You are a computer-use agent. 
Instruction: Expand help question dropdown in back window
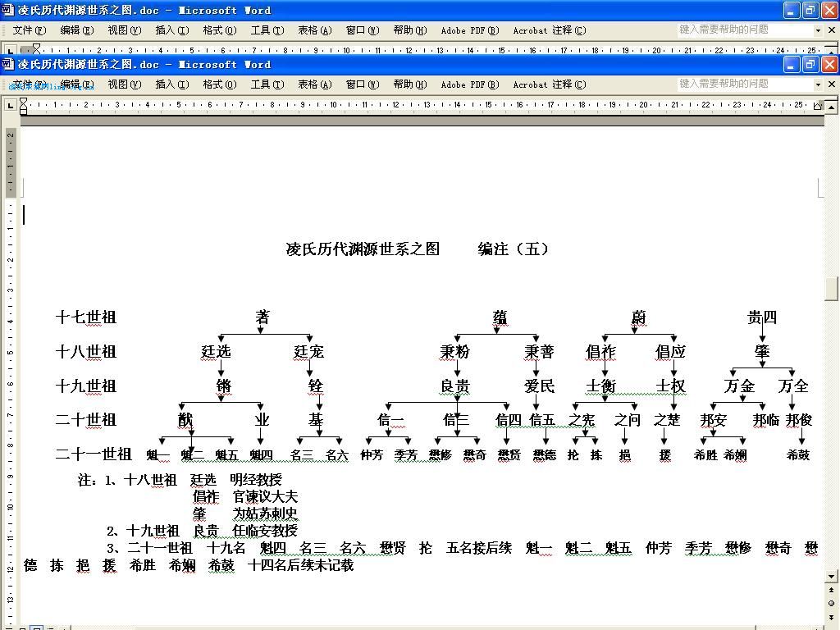point(818,30)
